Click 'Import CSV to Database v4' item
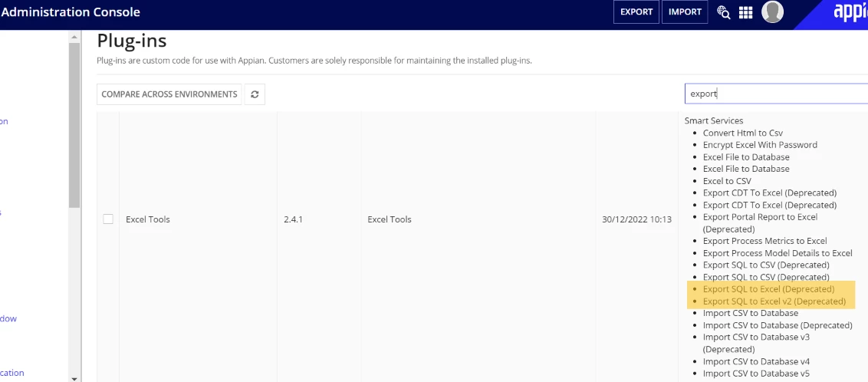868x382 pixels. pos(756,361)
